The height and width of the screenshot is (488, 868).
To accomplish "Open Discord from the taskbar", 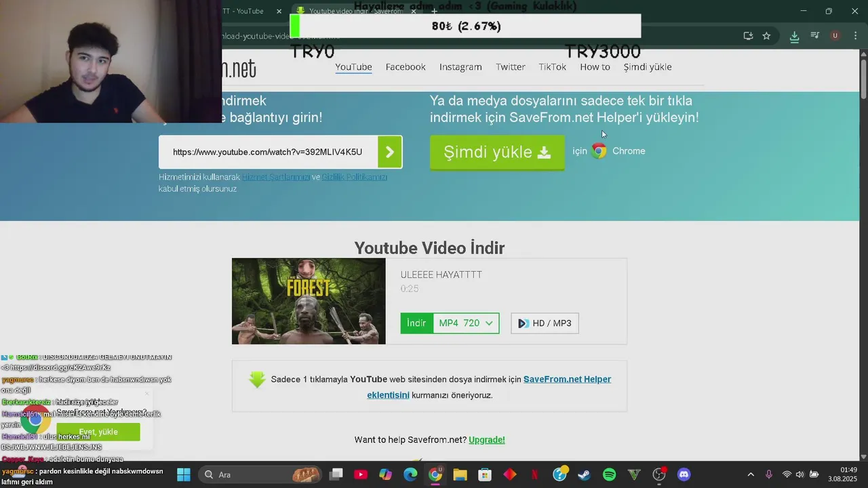I will pos(684,474).
